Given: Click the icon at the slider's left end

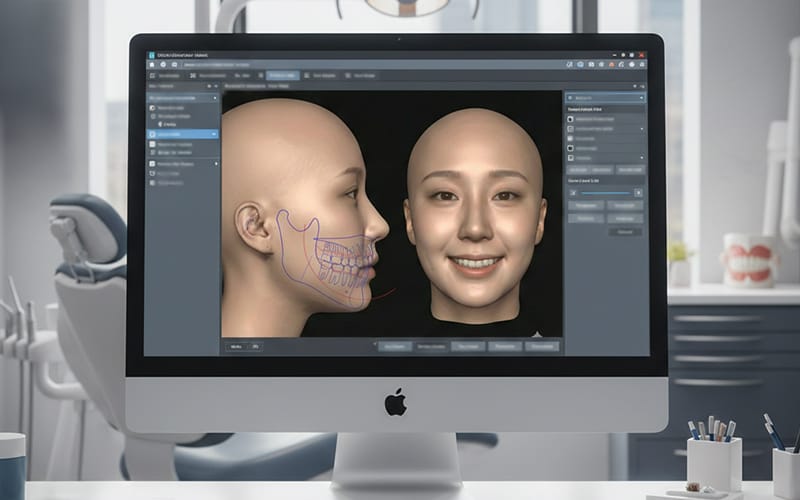Looking at the screenshot, I should [573, 193].
